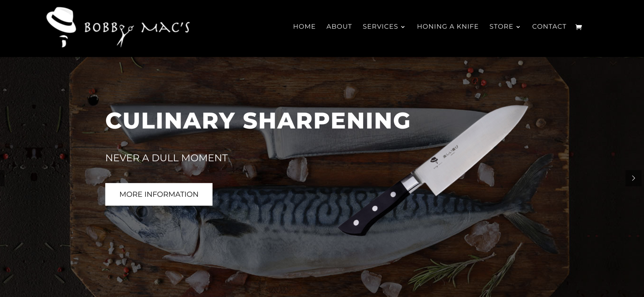644x297 pixels.
Task: Click the mustache graphic under the hat
Action: (x=64, y=41)
